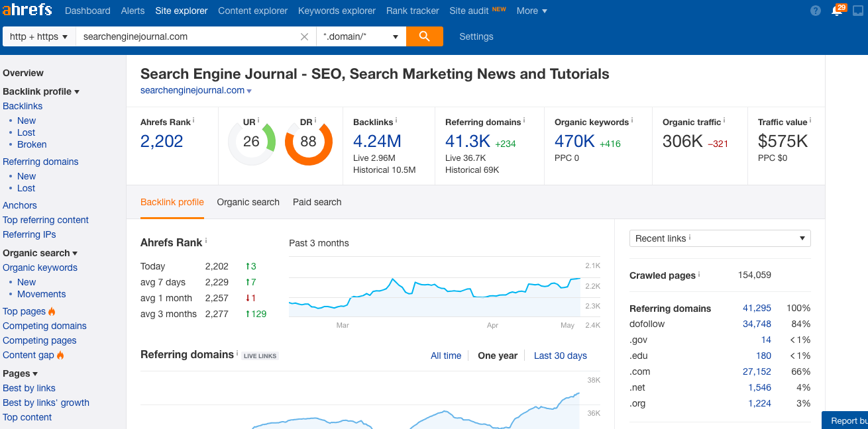Open the Recent links dropdown
Viewport: 868px width, 429px height.
tap(720, 238)
